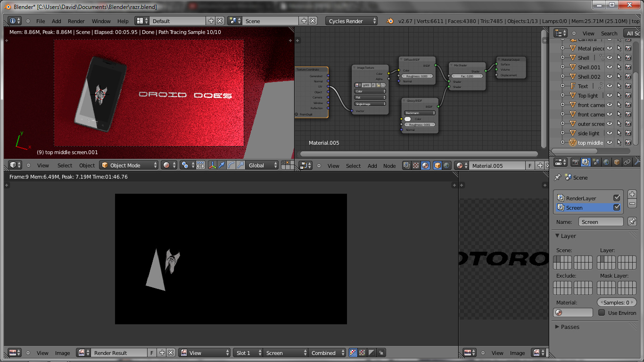The image size is (644, 362).
Task: Open the World properties tab
Action: 606,162
